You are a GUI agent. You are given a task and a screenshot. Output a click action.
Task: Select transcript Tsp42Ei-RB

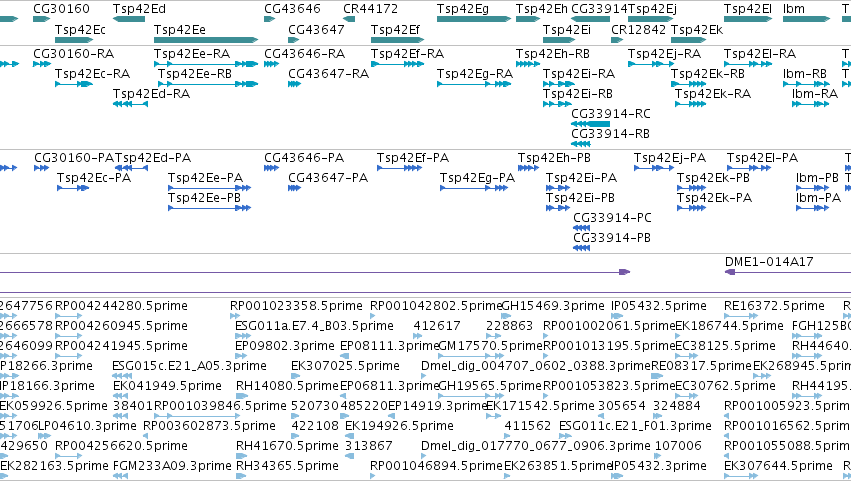[578, 94]
